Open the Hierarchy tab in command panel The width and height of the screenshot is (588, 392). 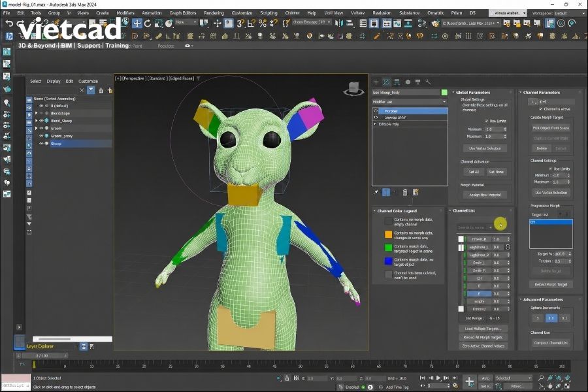click(x=397, y=82)
